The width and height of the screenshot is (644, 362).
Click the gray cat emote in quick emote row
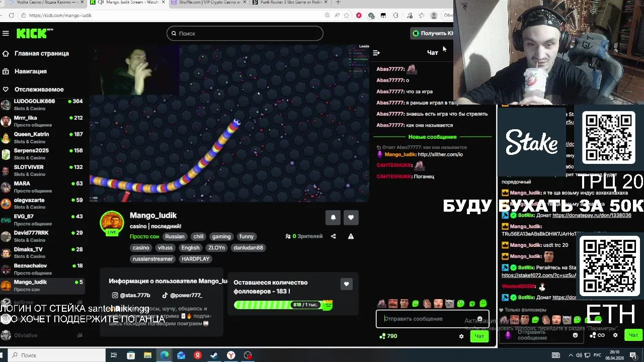(449, 304)
